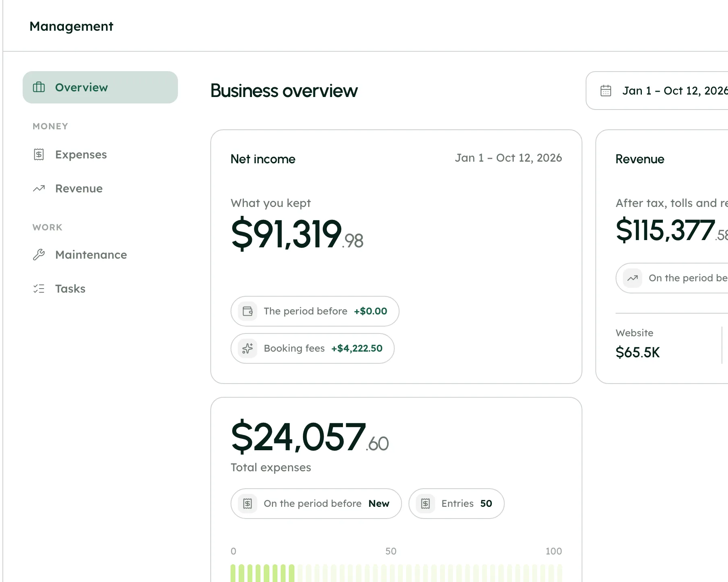The width and height of the screenshot is (728, 582).
Task: Click the receipt icon next to Entries
Action: click(x=425, y=504)
